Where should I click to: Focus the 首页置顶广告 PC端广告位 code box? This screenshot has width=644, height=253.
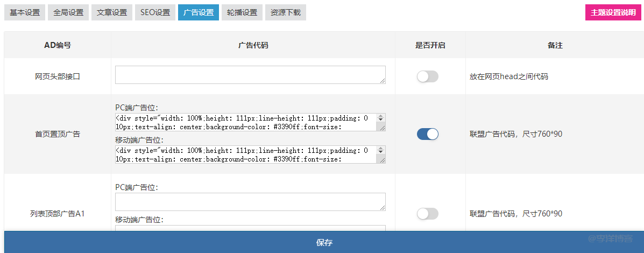[x=246, y=122]
